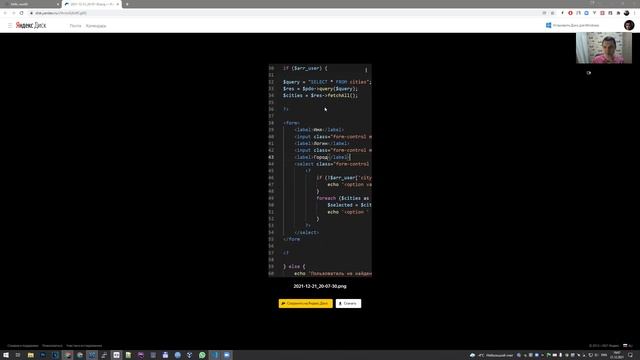Open the Календарь link in header
This screenshot has height=360, width=640.
pyautogui.click(x=96, y=26)
